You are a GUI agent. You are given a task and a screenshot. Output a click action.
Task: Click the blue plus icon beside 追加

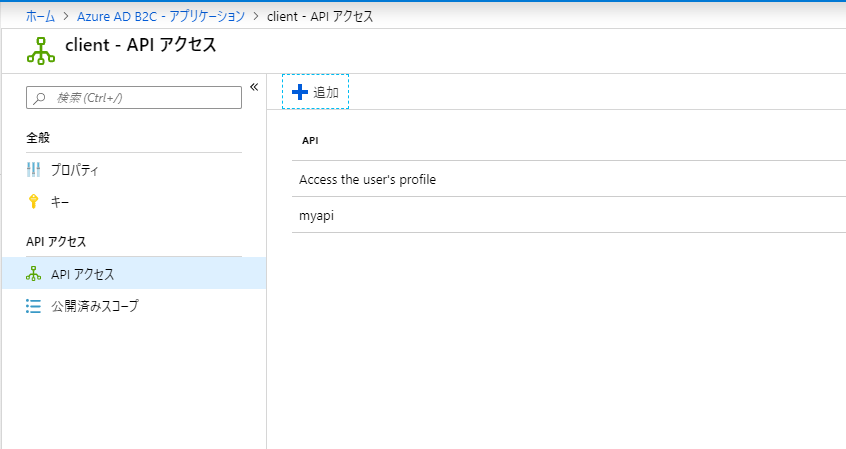pyautogui.click(x=300, y=92)
